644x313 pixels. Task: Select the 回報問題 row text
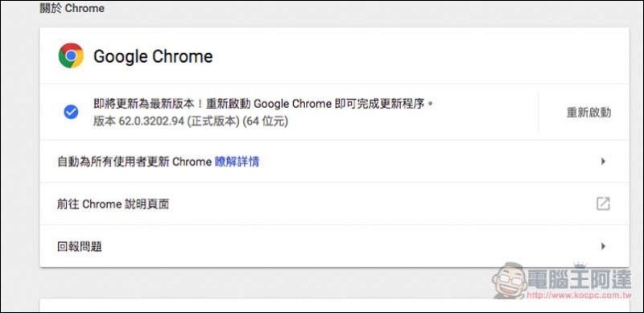pos(80,247)
